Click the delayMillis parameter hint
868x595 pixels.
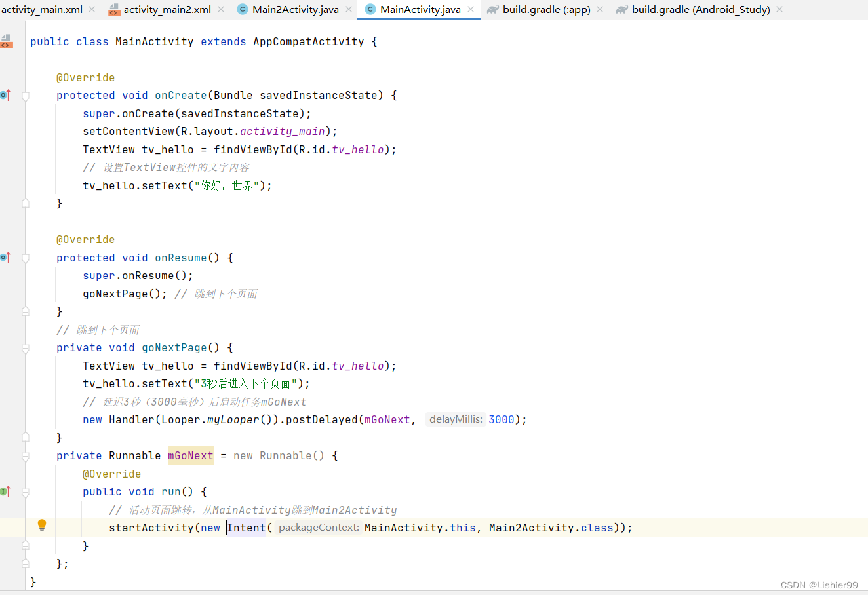[x=456, y=419]
